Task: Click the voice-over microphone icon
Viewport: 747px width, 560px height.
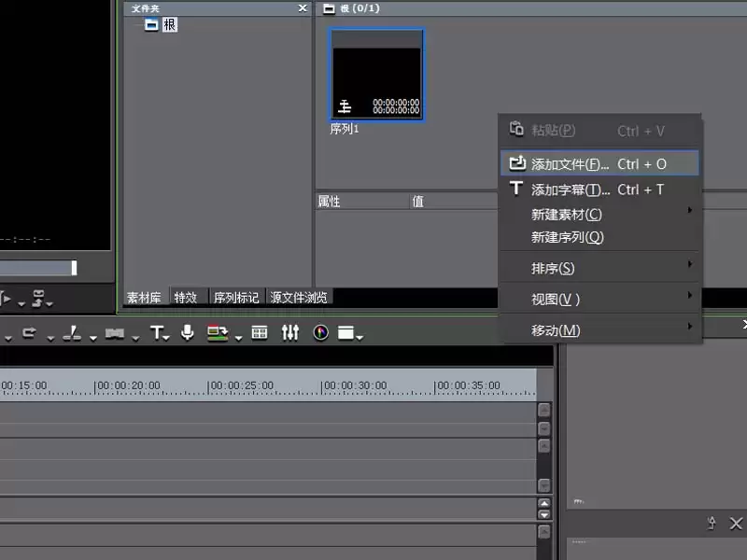Action: [188, 332]
